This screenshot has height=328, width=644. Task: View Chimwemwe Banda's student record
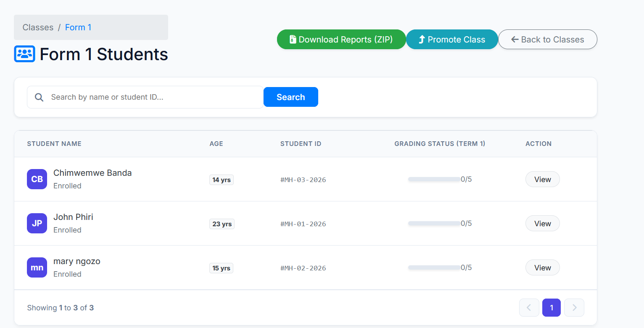pos(543,179)
